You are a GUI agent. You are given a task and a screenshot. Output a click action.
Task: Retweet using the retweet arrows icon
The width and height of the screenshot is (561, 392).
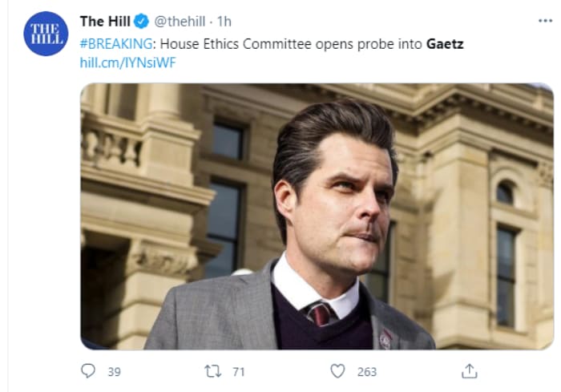(x=212, y=371)
